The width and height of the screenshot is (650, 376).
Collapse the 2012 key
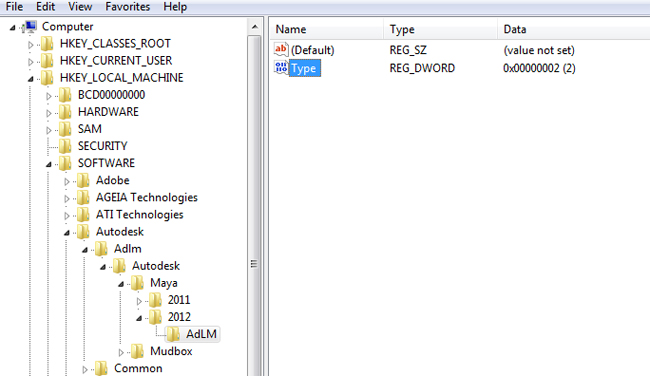(x=139, y=318)
